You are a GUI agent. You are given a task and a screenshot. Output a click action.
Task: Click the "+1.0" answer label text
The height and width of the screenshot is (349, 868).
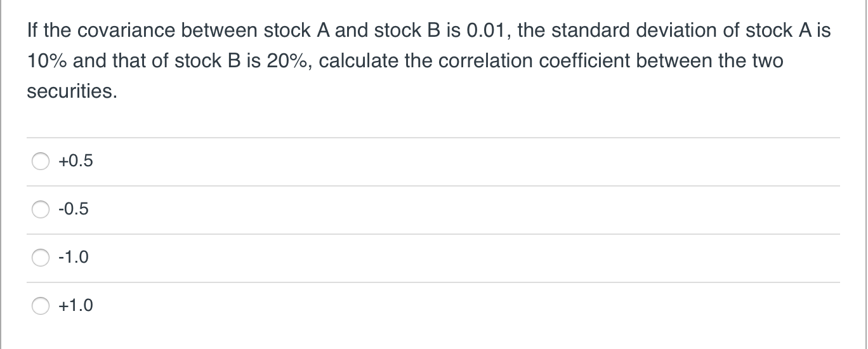pos(76,306)
